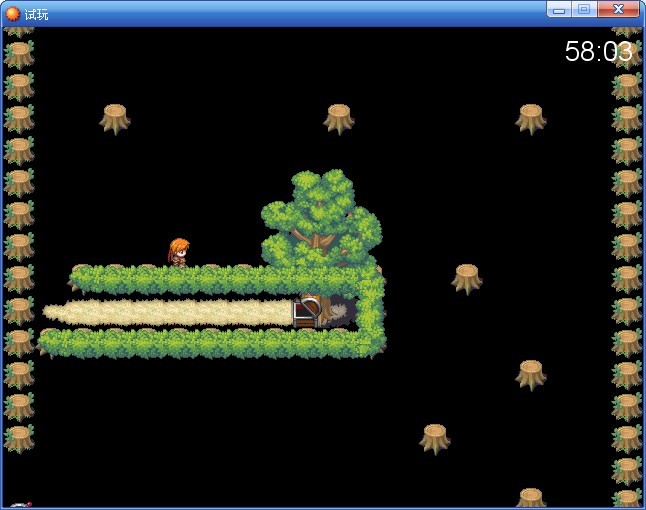
Task: Click the large green leafy tree
Action: (x=322, y=220)
